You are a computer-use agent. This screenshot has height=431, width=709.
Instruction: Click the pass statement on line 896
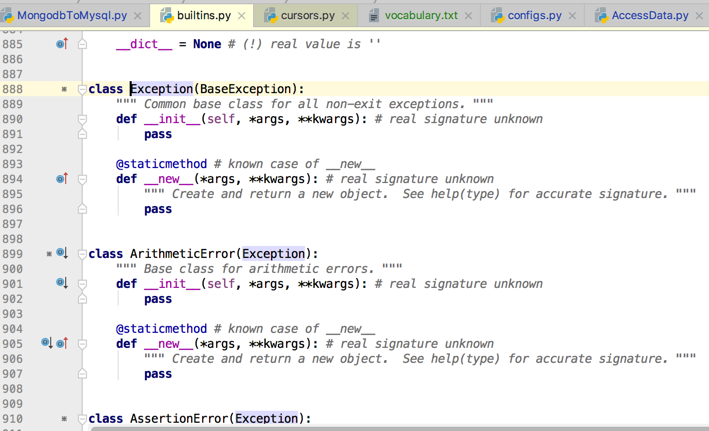(x=158, y=209)
